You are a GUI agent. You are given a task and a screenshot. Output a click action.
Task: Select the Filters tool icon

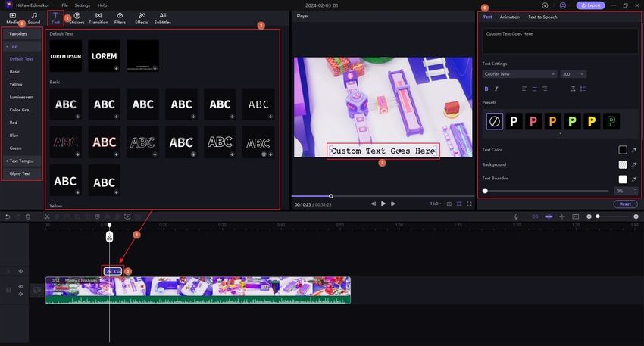pyautogui.click(x=120, y=17)
